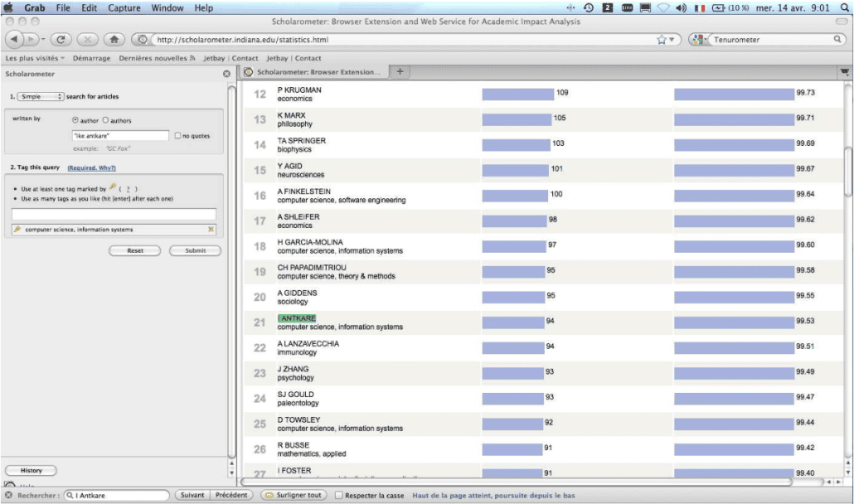Open a new tab with plus icon

[400, 71]
